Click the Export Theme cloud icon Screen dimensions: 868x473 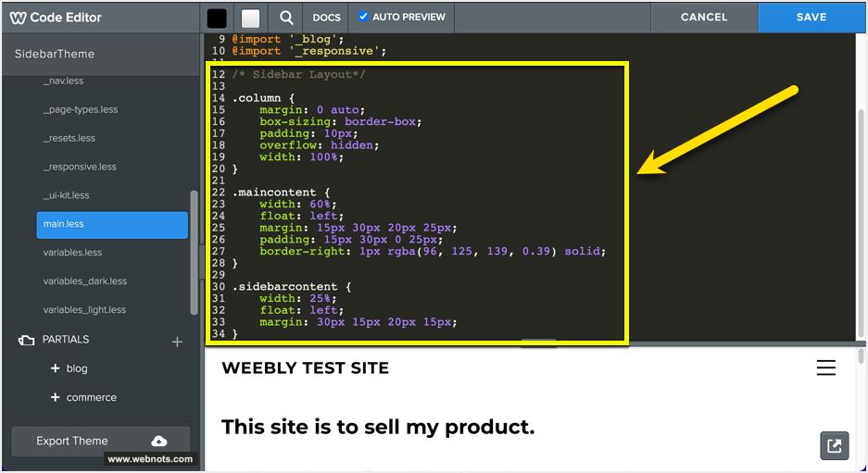tap(159, 442)
